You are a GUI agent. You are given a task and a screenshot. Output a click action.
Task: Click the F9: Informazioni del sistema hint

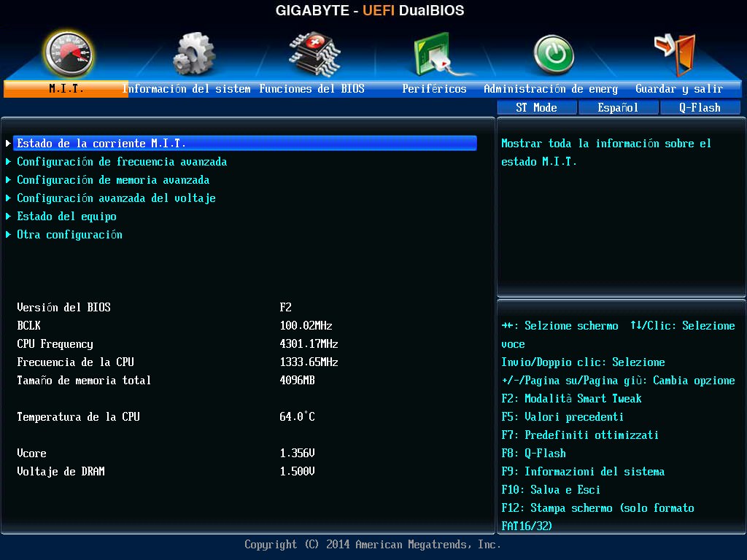pos(583,472)
